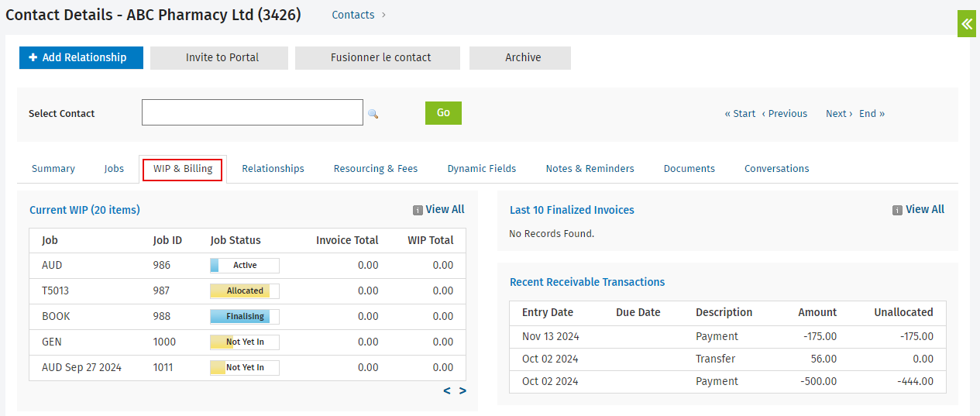The image size is (980, 416).
Task: Go to Previous contact link
Action: point(784,114)
